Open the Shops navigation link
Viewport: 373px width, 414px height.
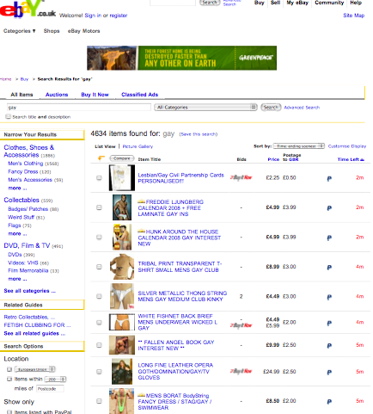point(52,31)
